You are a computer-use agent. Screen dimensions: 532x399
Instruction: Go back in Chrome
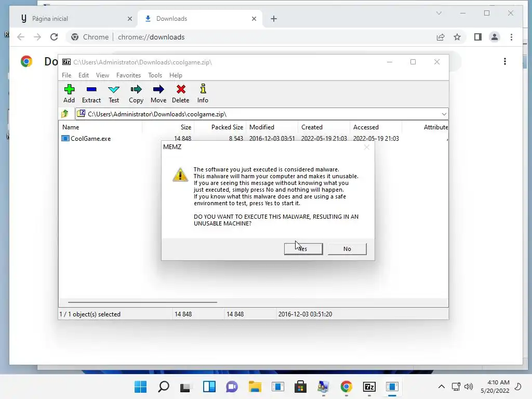click(21, 37)
